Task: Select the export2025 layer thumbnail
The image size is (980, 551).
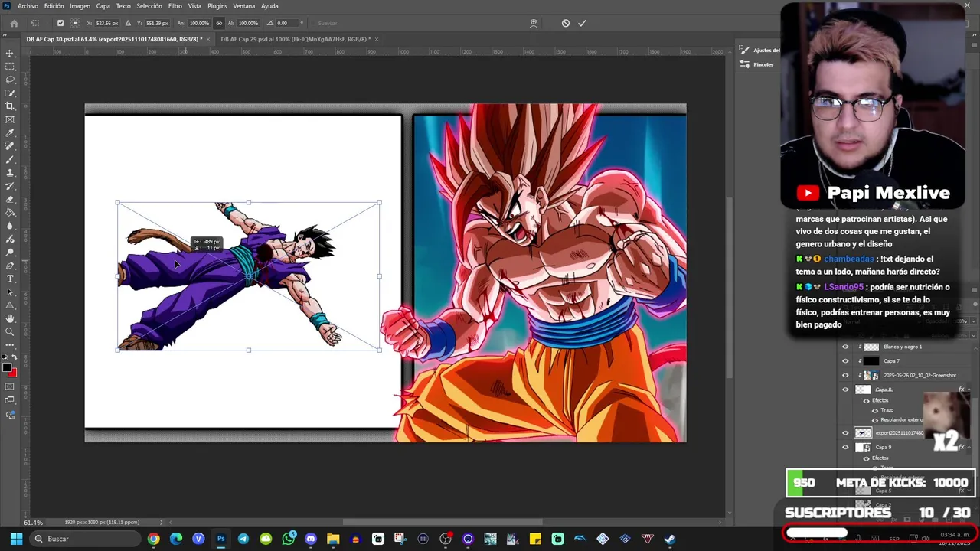Action: tap(863, 433)
